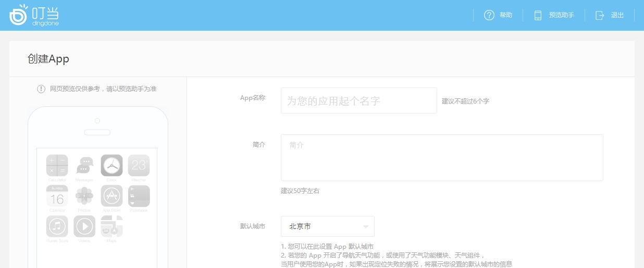Screen dimensions: 644x268
Task: Click the 简介 field label
Action: 259,145
